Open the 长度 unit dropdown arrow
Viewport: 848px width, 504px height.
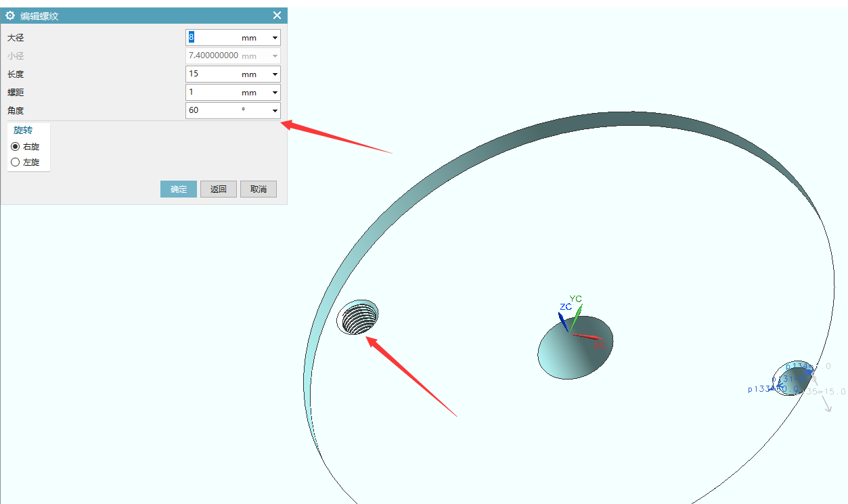275,74
